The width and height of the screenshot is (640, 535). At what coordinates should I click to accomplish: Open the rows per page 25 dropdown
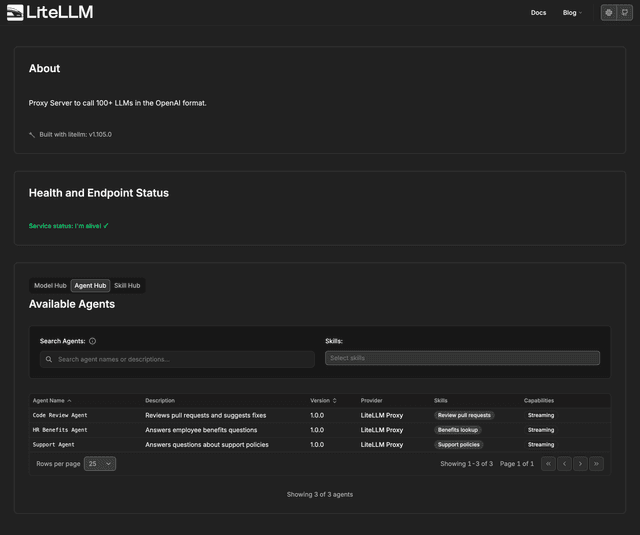click(100, 464)
